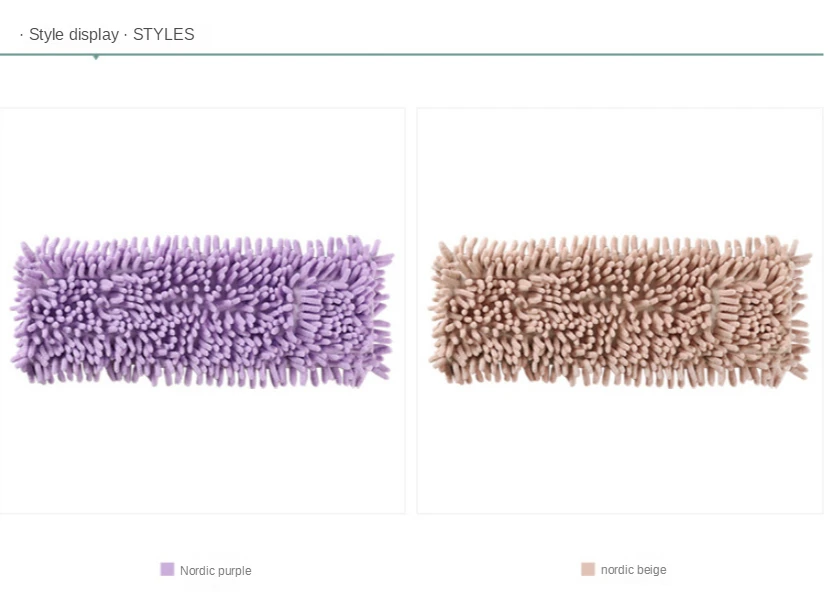Click the 'Nordic purple' label text
Image resolution: width=828 pixels, height=611 pixels.
(215, 570)
